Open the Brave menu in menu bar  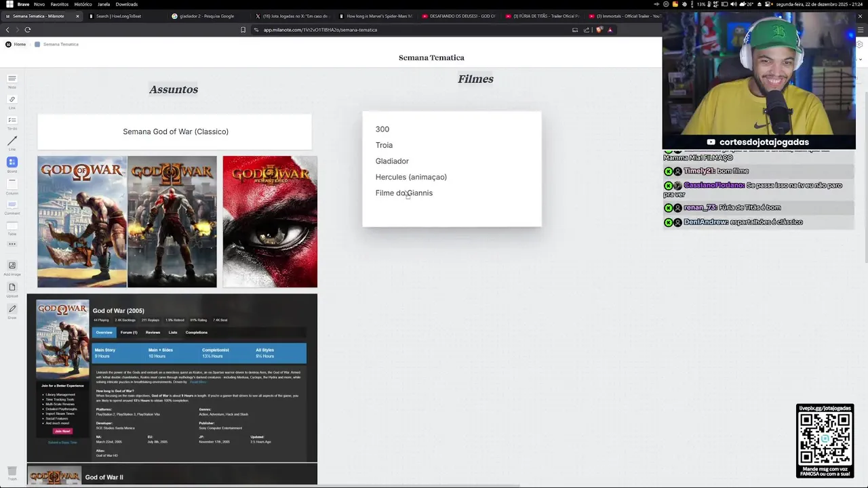tap(23, 4)
